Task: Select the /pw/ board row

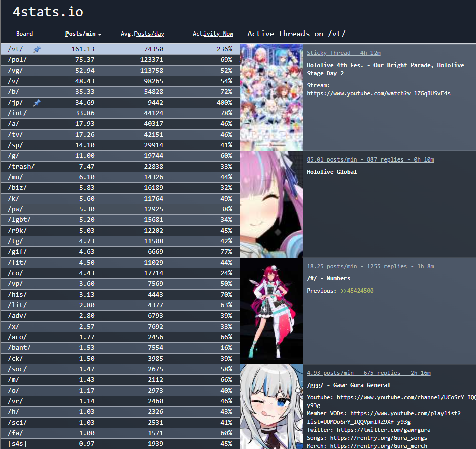Action: point(120,209)
